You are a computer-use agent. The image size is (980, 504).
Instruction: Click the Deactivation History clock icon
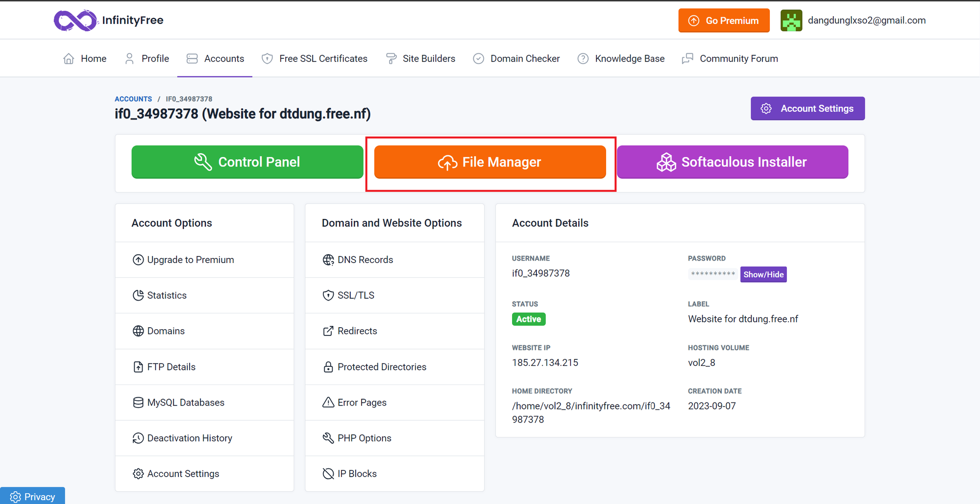click(x=138, y=438)
